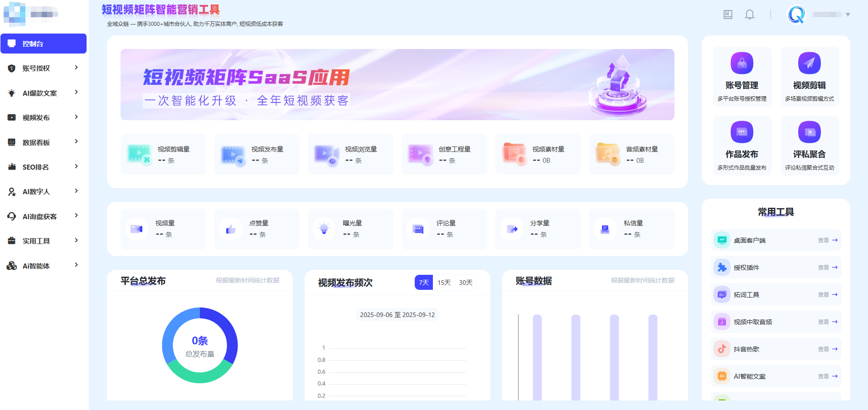Click 查看 link for AI智能文案

coord(828,376)
